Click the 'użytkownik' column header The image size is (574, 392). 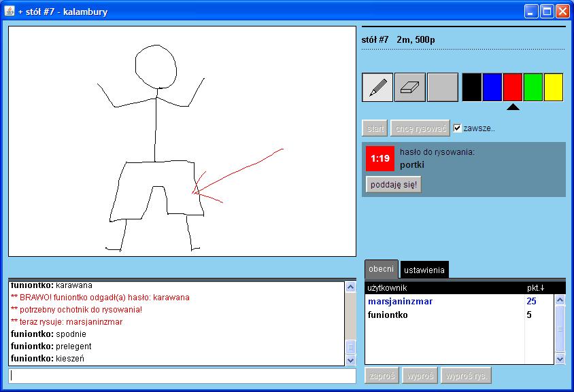pyautogui.click(x=387, y=288)
